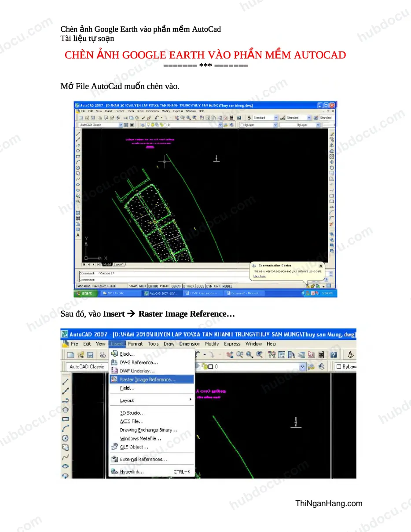Select Raster Image Reference in Insert menu
The image size is (411, 532).
[x=151, y=379]
